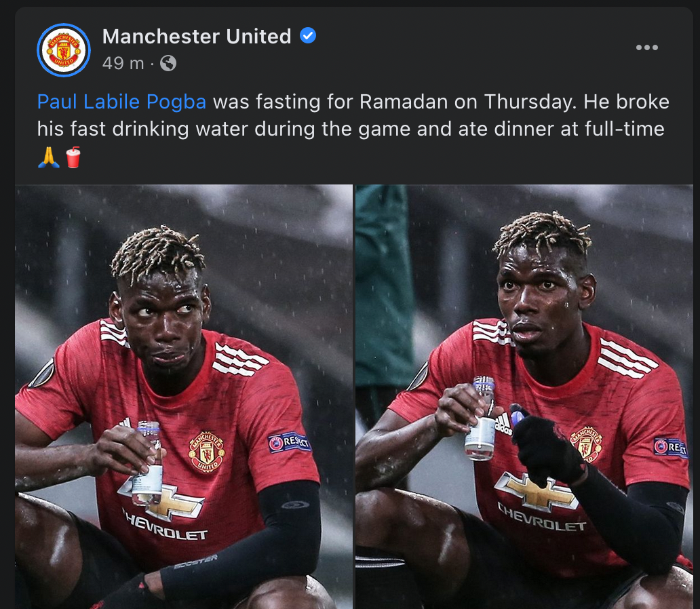Open the right photo of Pogba looking up
Image resolution: width=700 pixels, height=609 pixels.
[524, 397]
